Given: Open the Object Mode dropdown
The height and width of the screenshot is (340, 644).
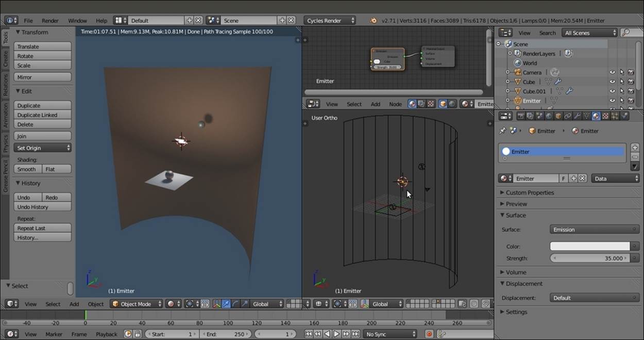Looking at the screenshot, I should pyautogui.click(x=137, y=304).
